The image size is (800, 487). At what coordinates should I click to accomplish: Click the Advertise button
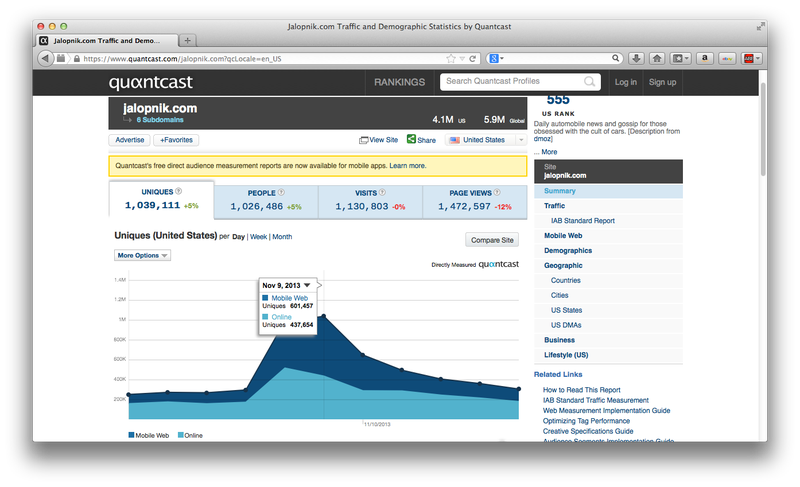130,140
